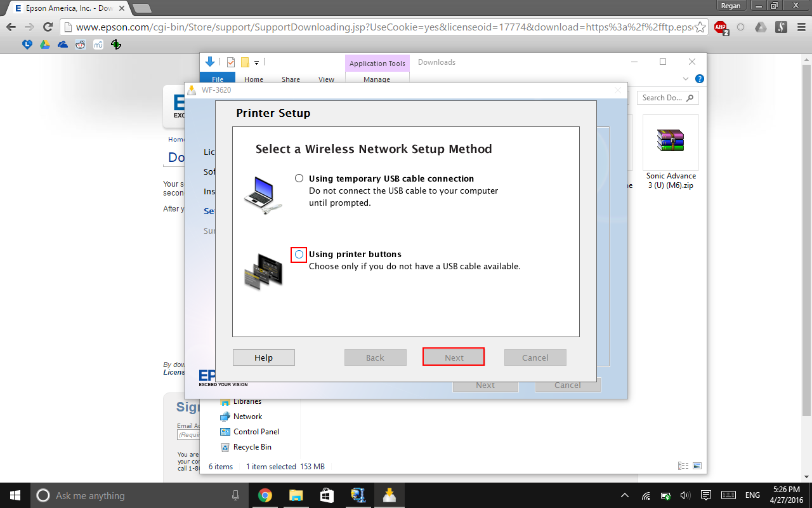Click Cancel in the Printer Setup dialog
This screenshot has width=812, height=508.
tap(535, 358)
